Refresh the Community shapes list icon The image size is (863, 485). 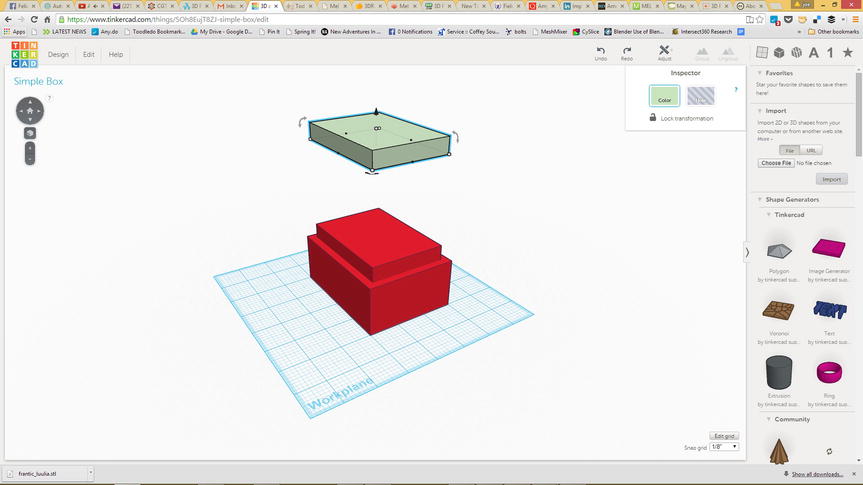829,451
